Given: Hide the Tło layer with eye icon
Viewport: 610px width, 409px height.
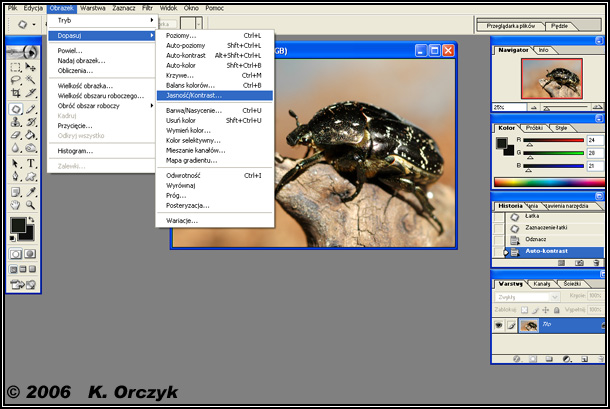Looking at the screenshot, I should (x=499, y=325).
